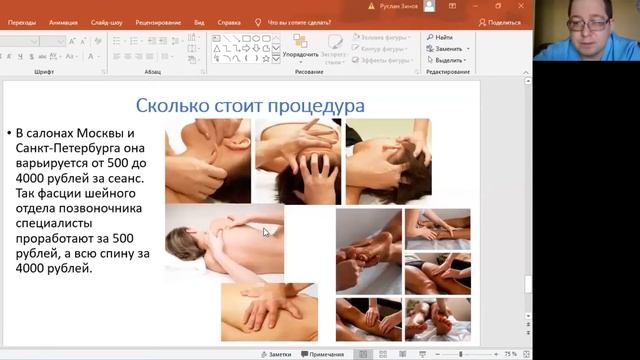The width and height of the screenshot is (640, 360).
Task: Click Increase Font Size button
Action: click(73, 41)
